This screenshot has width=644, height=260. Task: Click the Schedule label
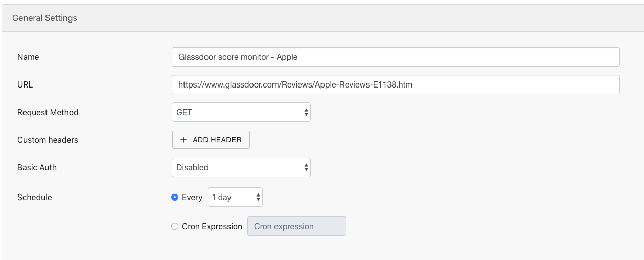35,197
